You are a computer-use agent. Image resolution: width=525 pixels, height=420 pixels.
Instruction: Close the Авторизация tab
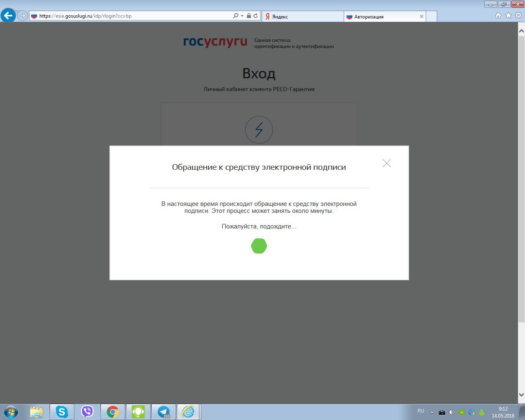click(421, 16)
